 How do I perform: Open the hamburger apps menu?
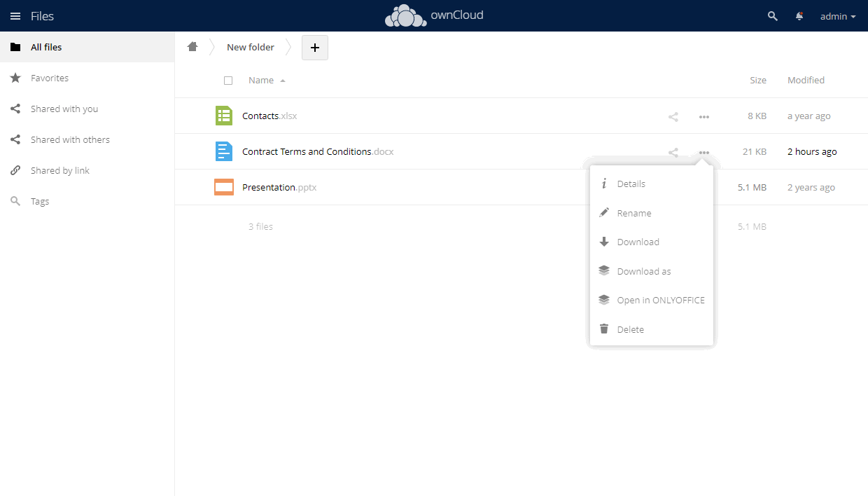(x=15, y=16)
